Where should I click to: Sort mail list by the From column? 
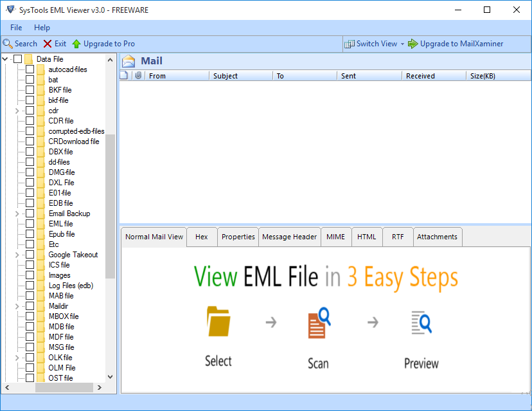(x=177, y=76)
